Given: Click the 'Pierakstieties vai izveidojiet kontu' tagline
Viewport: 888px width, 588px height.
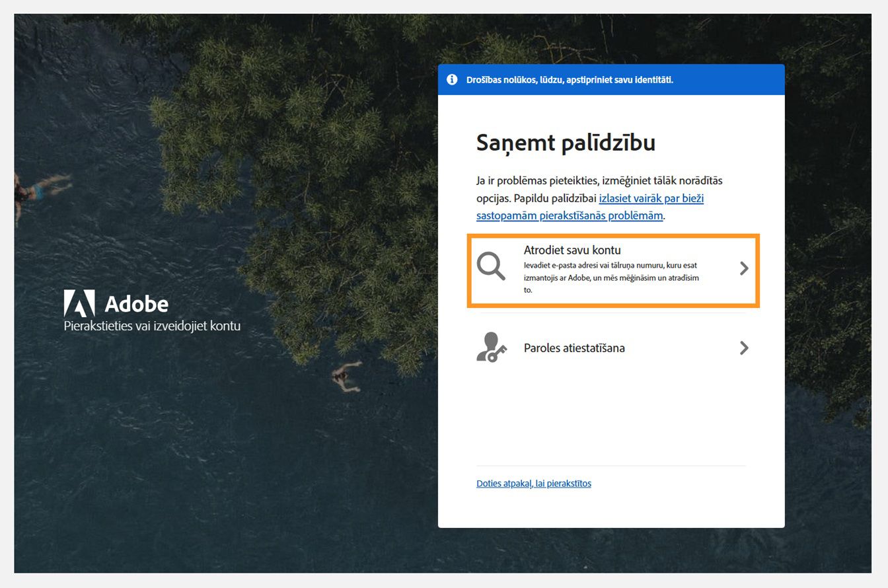Looking at the screenshot, I should pyautogui.click(x=152, y=326).
